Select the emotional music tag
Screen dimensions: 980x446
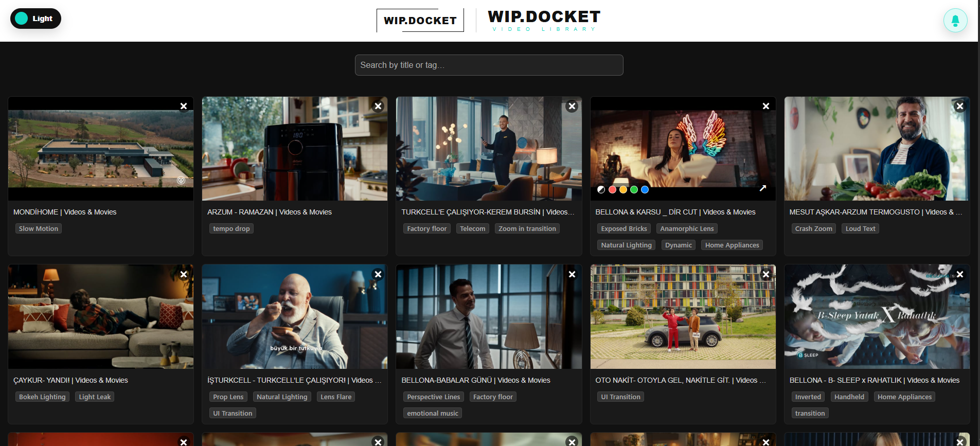[x=433, y=413]
